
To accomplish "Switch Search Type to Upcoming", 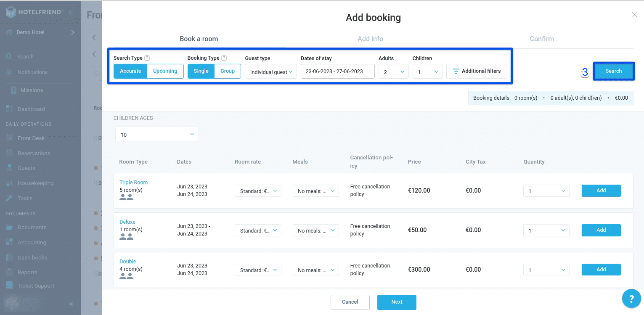I will [165, 71].
